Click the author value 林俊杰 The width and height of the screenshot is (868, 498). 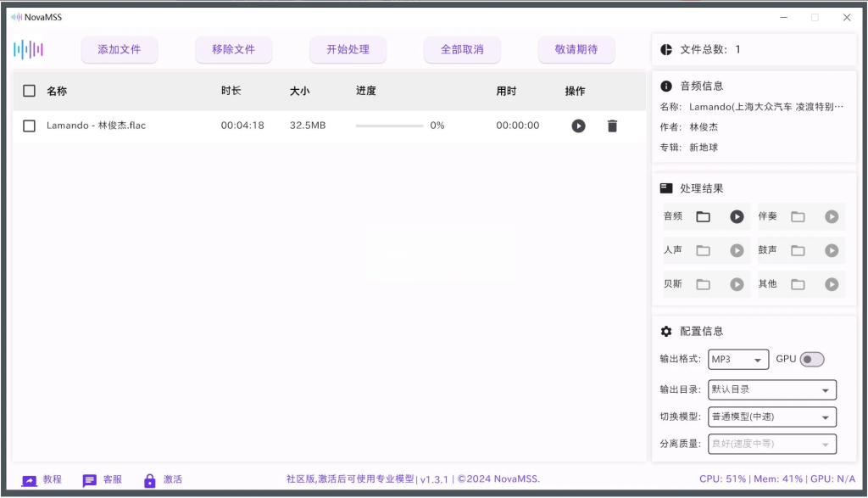[x=704, y=127]
